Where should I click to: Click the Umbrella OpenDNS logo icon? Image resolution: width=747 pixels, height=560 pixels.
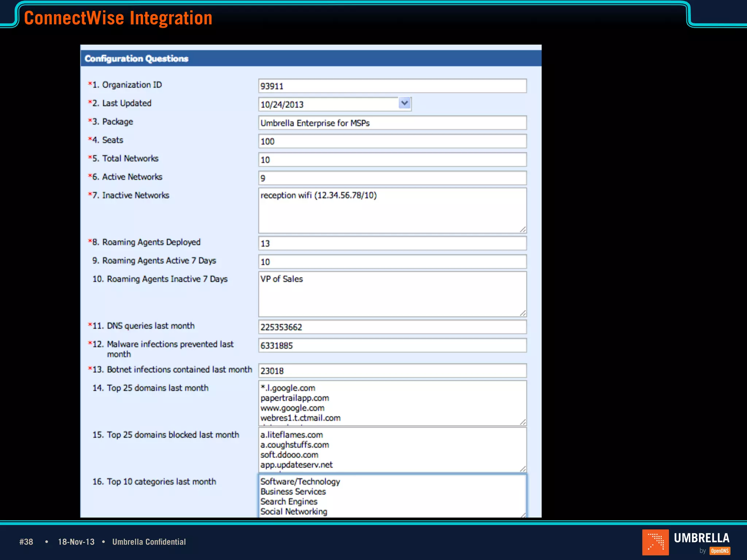pyautogui.click(x=655, y=542)
